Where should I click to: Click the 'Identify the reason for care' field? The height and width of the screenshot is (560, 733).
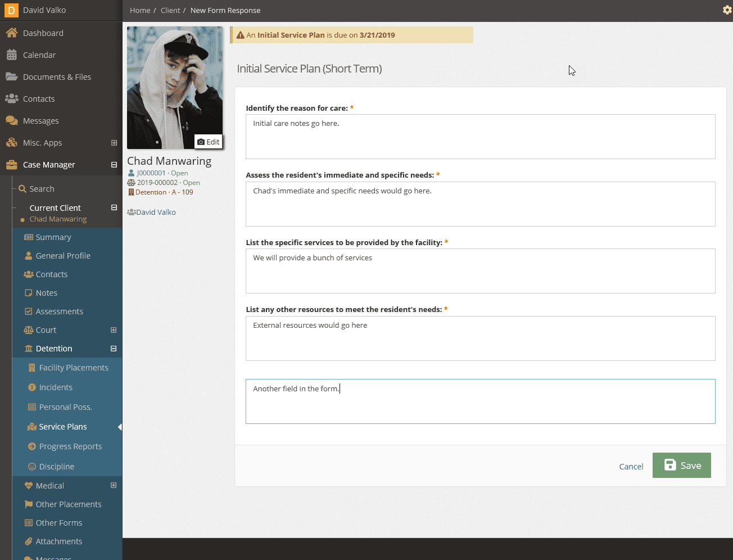click(480, 136)
